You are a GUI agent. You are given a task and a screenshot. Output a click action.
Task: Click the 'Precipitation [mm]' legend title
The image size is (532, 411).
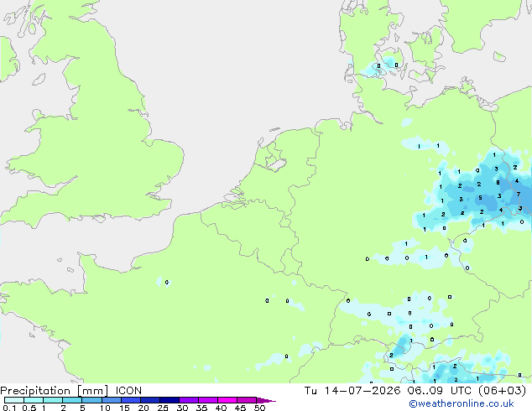54,391
